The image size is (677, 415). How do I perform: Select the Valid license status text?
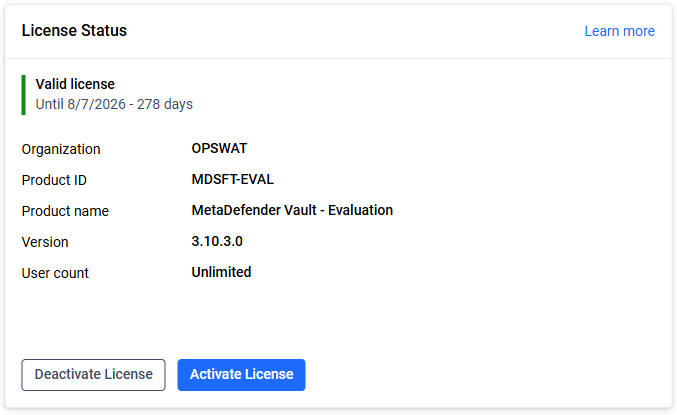(x=75, y=85)
